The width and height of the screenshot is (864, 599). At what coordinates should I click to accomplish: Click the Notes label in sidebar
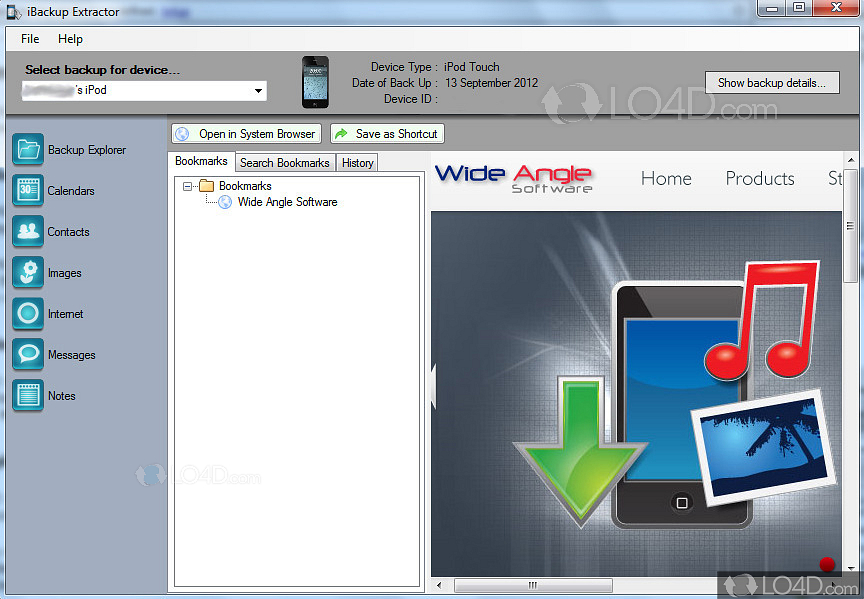(x=61, y=396)
